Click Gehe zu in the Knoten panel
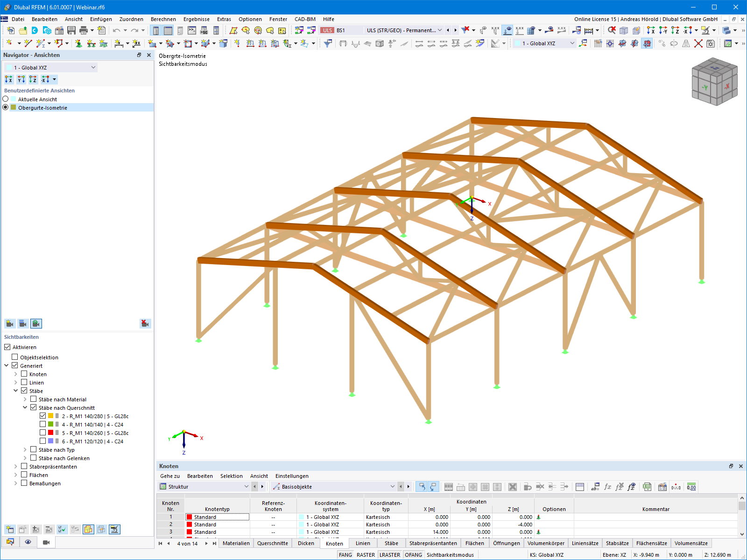Image resolution: width=747 pixels, height=560 pixels. [170, 476]
